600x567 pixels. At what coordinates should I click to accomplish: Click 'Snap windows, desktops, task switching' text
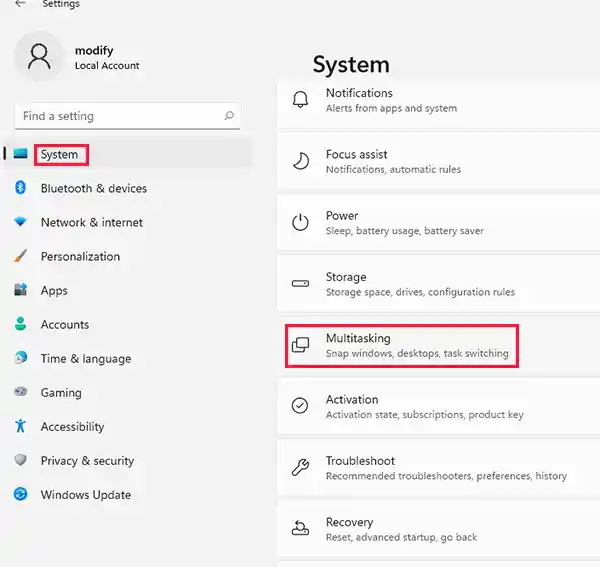click(x=417, y=353)
